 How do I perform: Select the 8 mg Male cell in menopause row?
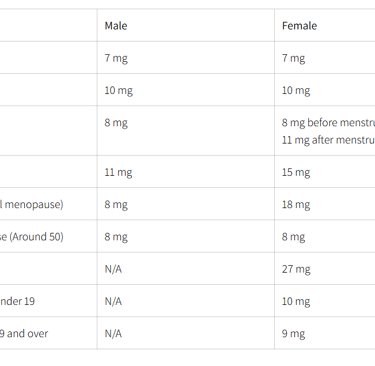click(x=116, y=205)
